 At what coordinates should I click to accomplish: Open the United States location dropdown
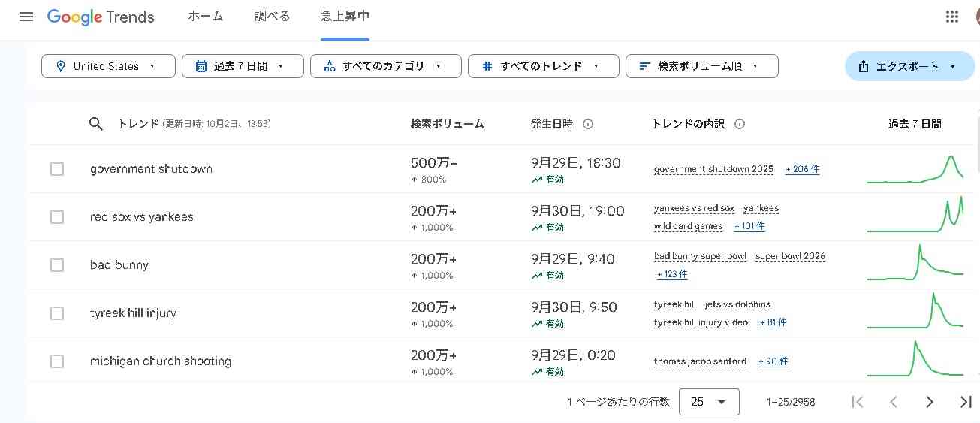[x=108, y=66]
